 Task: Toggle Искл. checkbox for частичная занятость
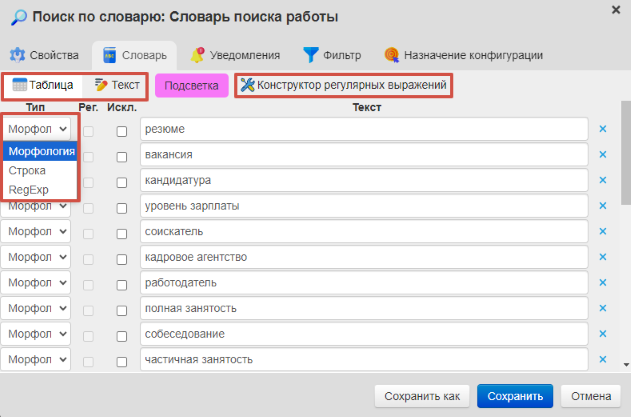pos(122,362)
